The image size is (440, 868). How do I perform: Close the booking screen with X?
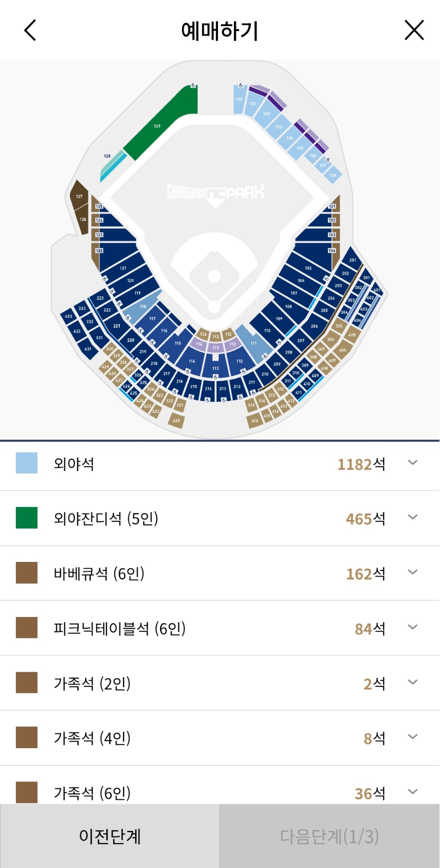414,30
